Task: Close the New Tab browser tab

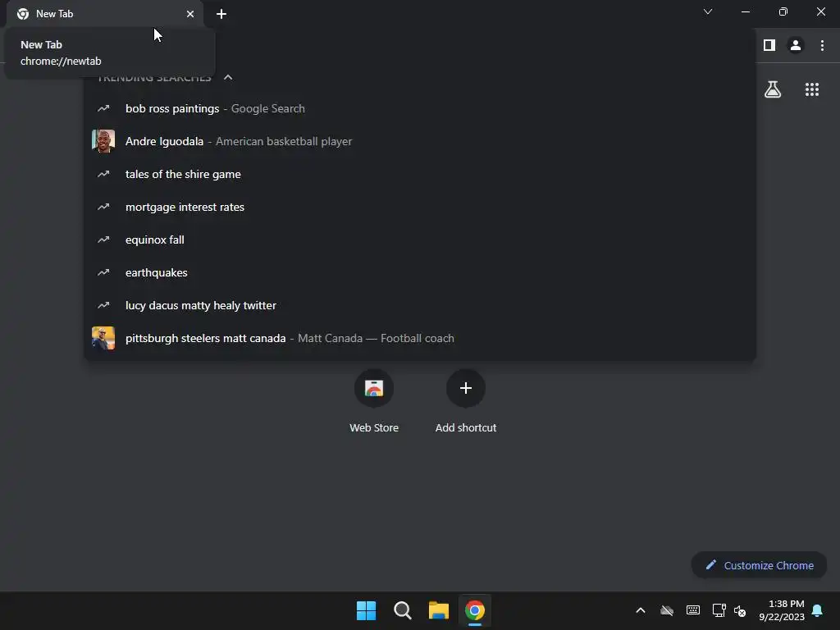Action: point(190,14)
